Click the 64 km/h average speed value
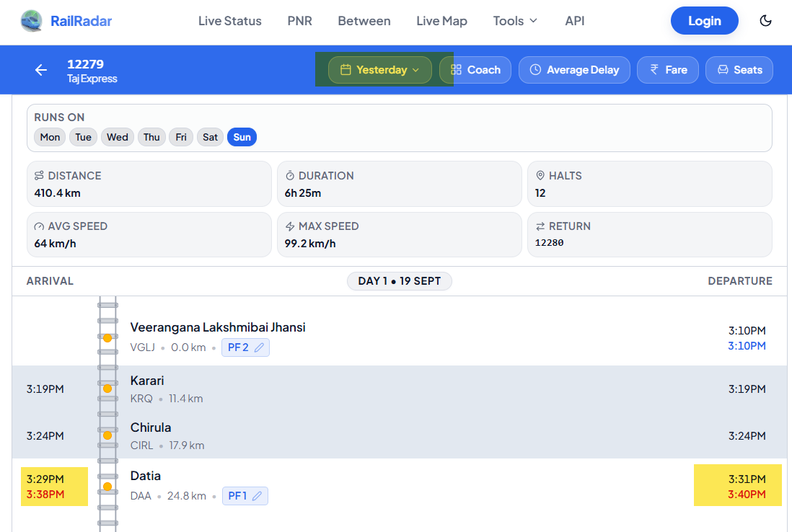 pyautogui.click(x=55, y=243)
